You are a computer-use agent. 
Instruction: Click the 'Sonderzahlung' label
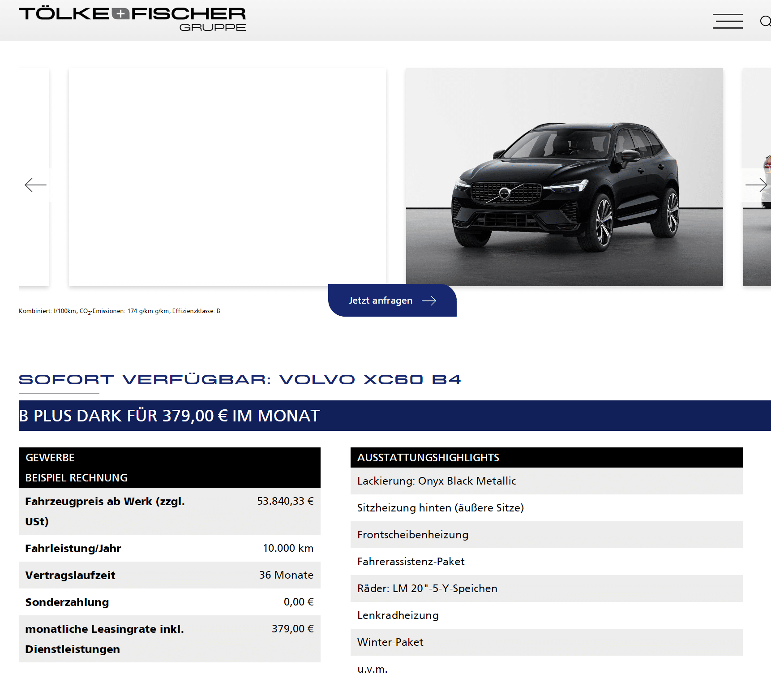pos(67,602)
